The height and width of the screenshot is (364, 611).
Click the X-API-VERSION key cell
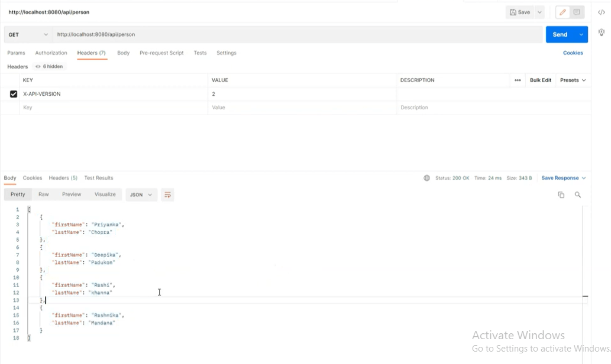point(114,94)
